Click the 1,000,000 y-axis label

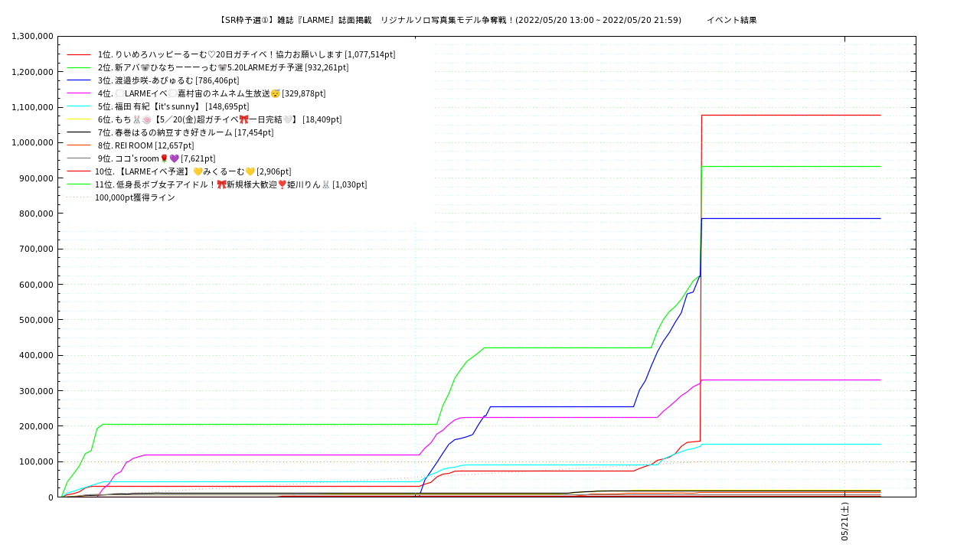(x=32, y=142)
